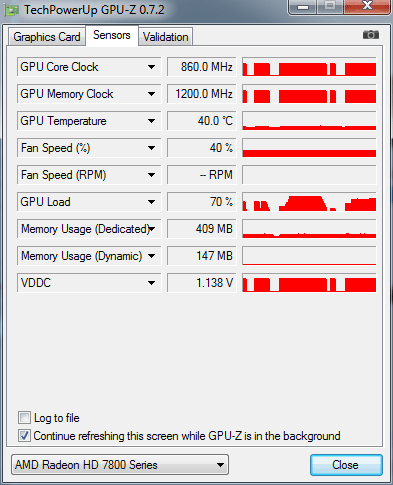Open the Validation tab
Viewport: 393px width, 485px height.
[x=166, y=37]
